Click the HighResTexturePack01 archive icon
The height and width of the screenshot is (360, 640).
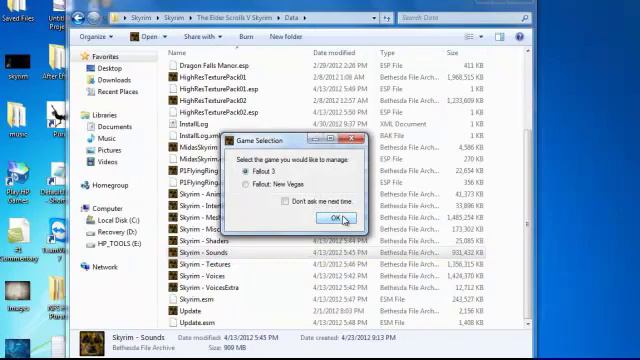[173, 77]
